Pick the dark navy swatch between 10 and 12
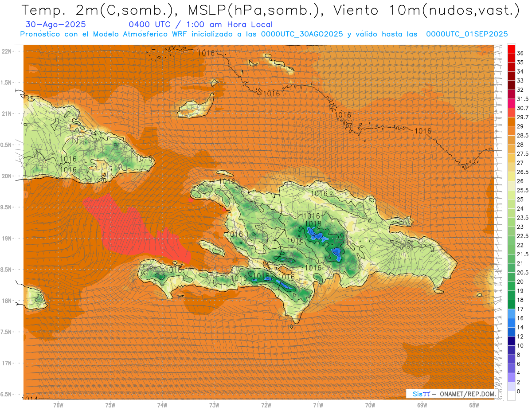 point(511,341)
